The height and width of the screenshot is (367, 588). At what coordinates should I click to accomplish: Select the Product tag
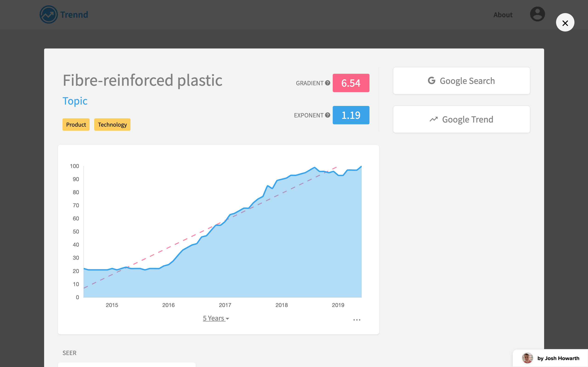point(76,125)
